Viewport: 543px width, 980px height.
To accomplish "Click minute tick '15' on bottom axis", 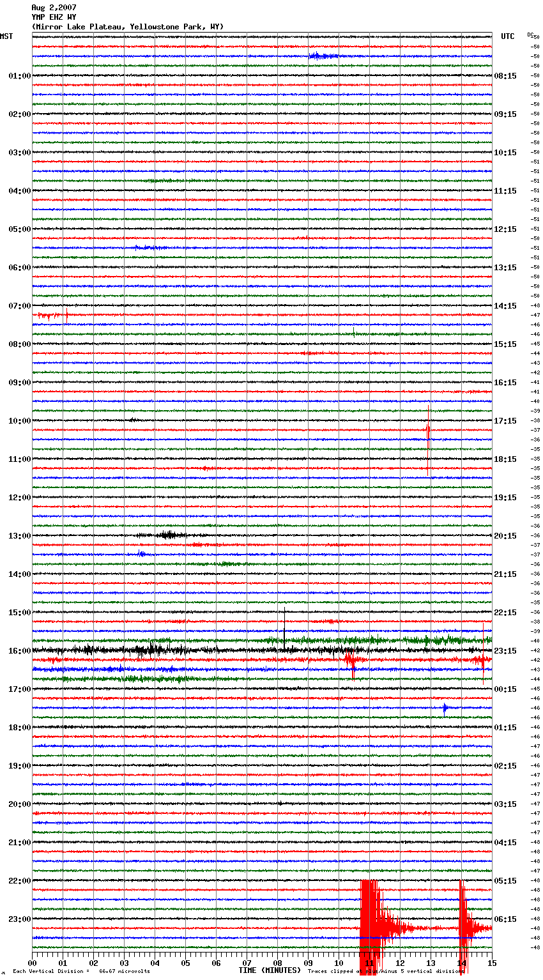I will tap(492, 963).
